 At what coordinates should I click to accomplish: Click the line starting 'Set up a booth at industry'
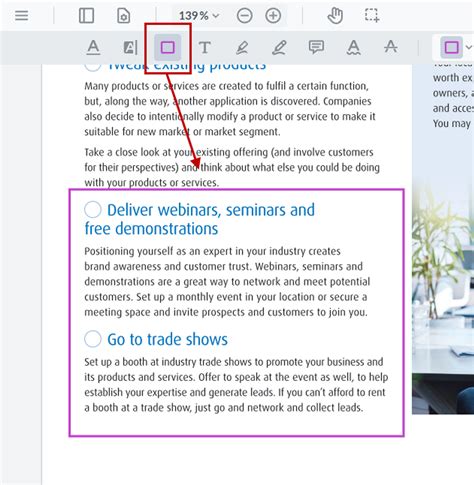click(x=234, y=362)
